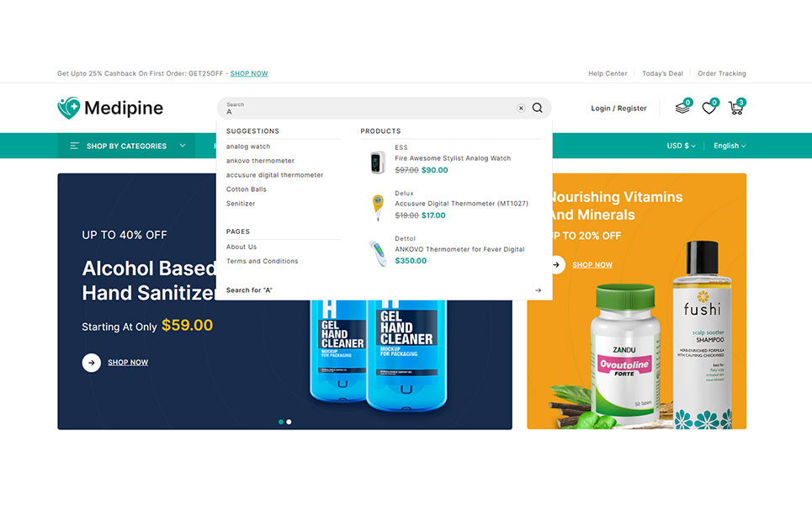Viewport: 812px width, 505px height.
Task: Open the Accusure Digital Thermometer product thumbnail
Action: tap(378, 207)
